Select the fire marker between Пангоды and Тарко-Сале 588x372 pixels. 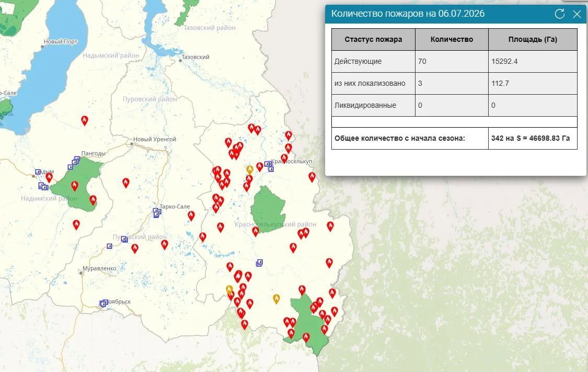pyautogui.click(x=126, y=183)
